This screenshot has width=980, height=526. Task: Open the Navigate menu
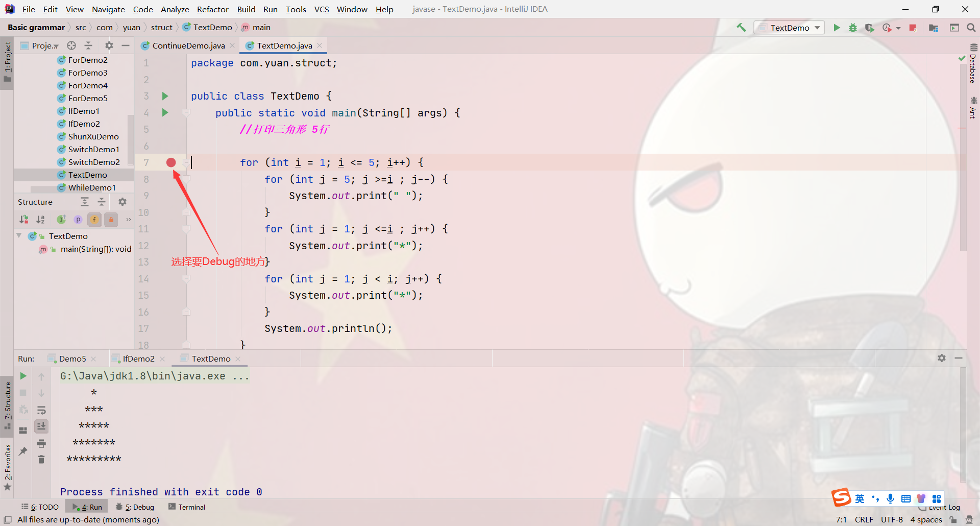[x=108, y=9]
